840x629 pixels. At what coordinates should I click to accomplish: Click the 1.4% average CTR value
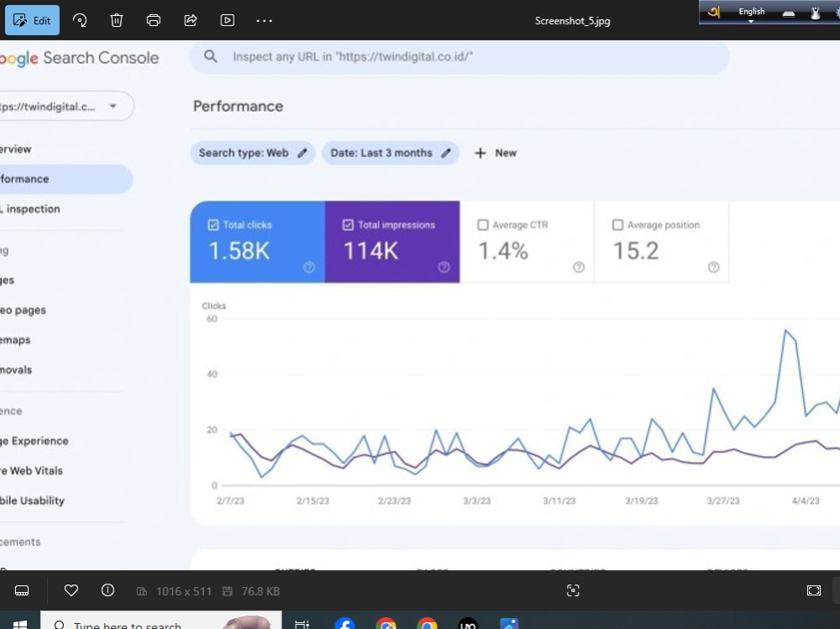503,251
